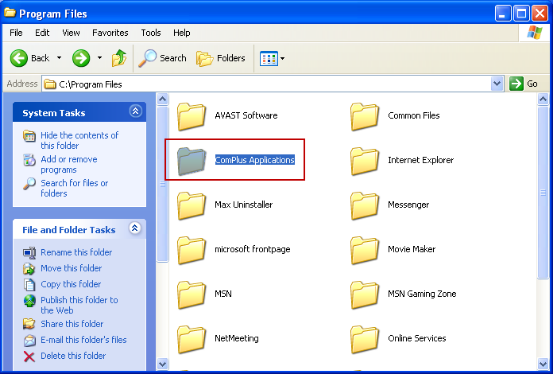Open the Help menu
Screen dimensions: 554x374
182,33
